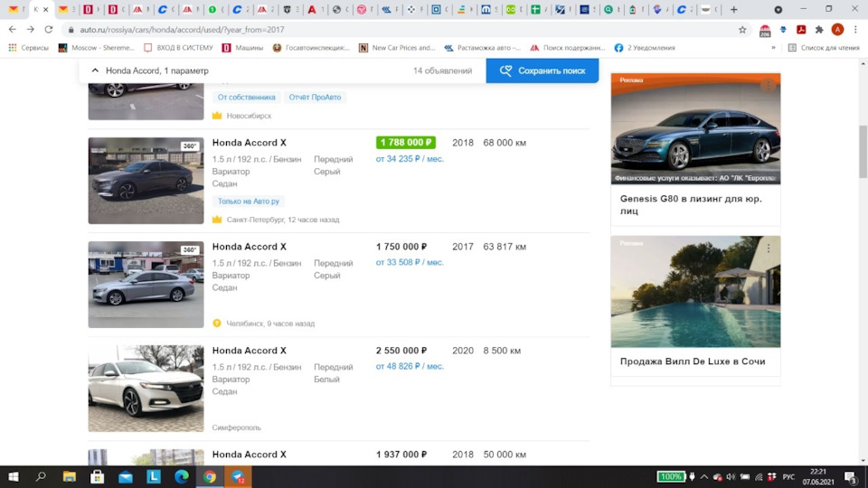Click the Genesis G80 ad image

click(696, 128)
